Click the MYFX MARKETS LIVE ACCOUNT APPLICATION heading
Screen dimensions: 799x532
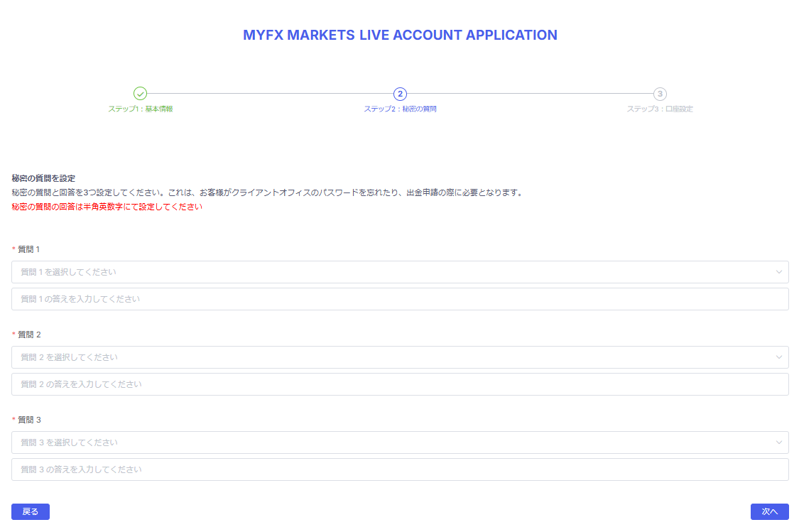[400, 36]
